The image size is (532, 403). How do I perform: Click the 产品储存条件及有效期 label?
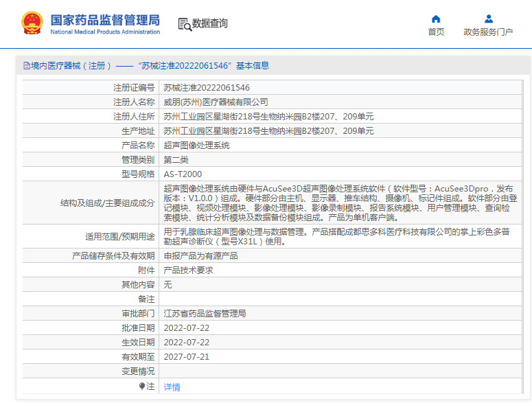(x=113, y=256)
